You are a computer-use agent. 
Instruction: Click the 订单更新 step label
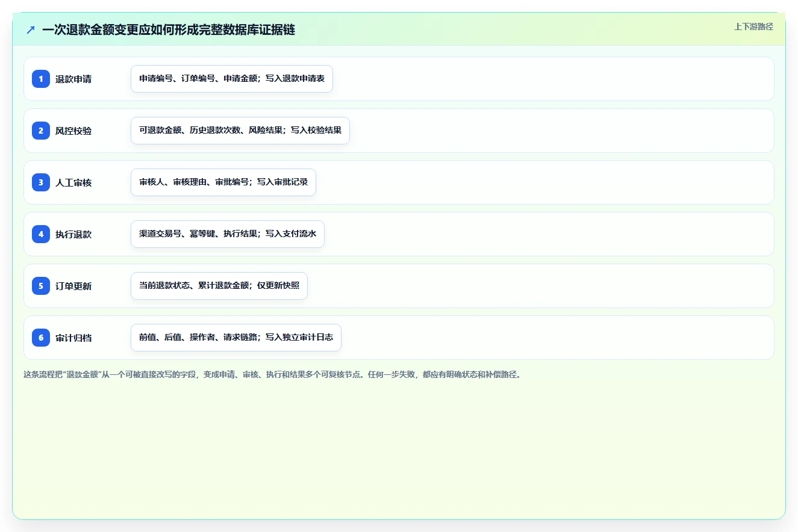coord(73,286)
